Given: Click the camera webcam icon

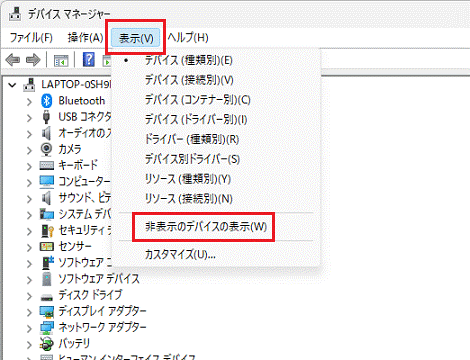Looking at the screenshot, I should point(47,149).
